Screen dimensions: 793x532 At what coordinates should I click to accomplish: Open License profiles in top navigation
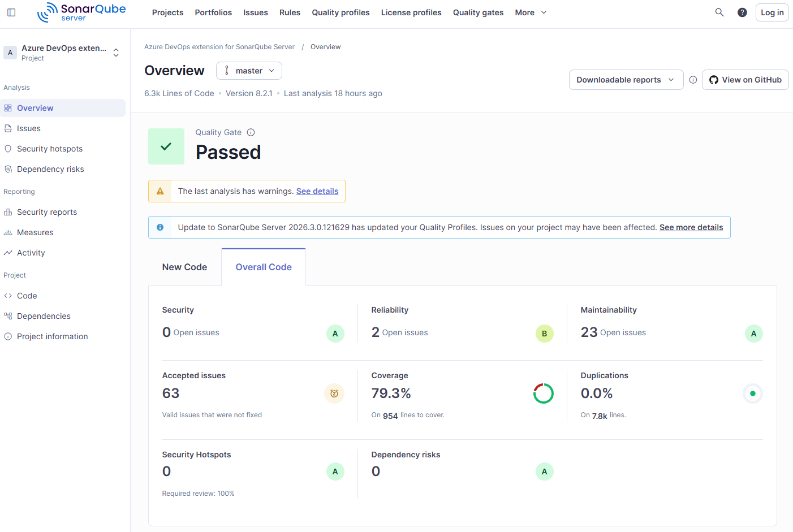click(x=411, y=12)
